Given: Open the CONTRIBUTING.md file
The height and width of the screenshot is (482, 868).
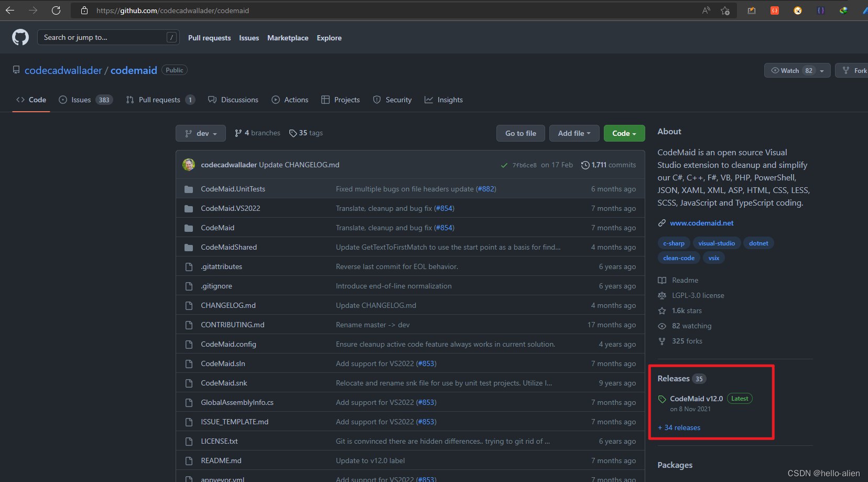Looking at the screenshot, I should pyautogui.click(x=233, y=325).
